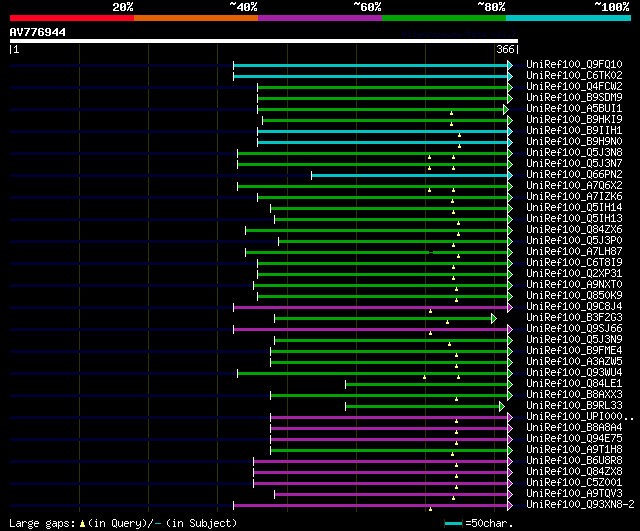Click the short green bar for Q84LE1
The height and width of the screenshot is (531, 640).
427,385
